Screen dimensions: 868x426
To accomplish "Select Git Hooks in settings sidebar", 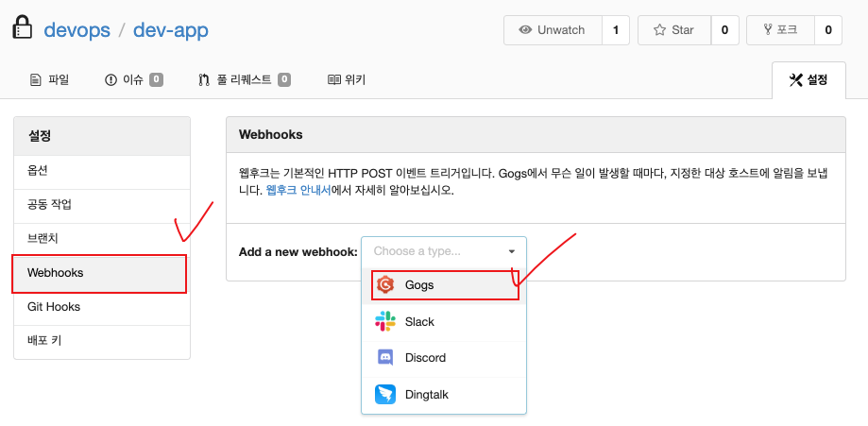I will coord(102,307).
